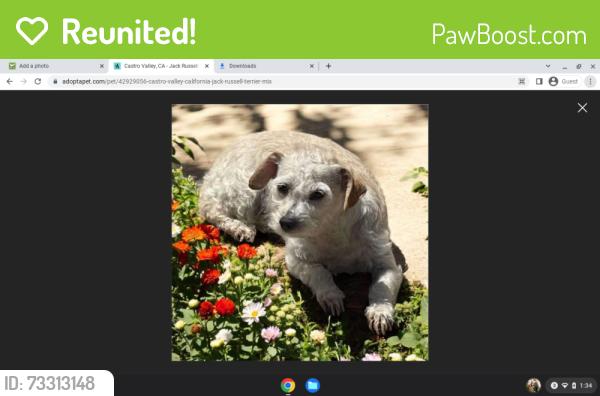
Task: Click the browser forward arrow
Action: click(24, 81)
